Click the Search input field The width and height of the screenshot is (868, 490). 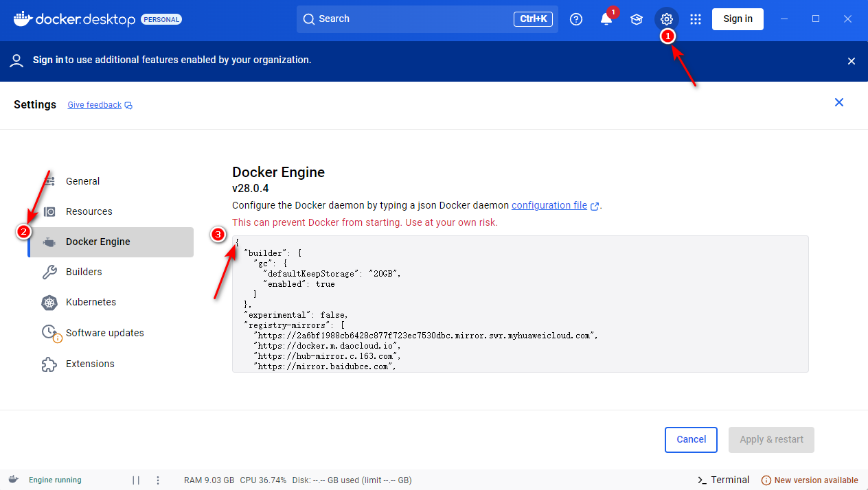(x=427, y=19)
